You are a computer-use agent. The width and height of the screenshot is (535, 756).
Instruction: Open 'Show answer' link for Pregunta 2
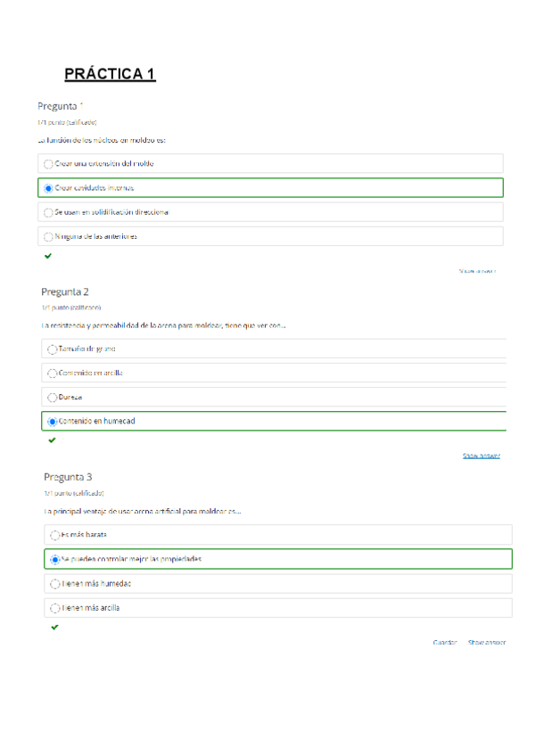pos(481,456)
